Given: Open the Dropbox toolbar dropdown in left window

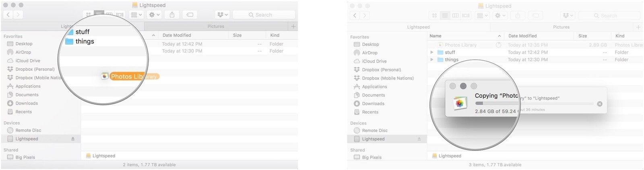Looking at the screenshot, I should pyautogui.click(x=223, y=15).
